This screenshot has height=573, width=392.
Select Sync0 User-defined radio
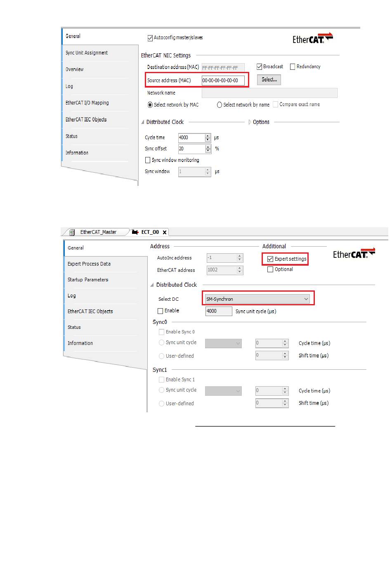(162, 356)
